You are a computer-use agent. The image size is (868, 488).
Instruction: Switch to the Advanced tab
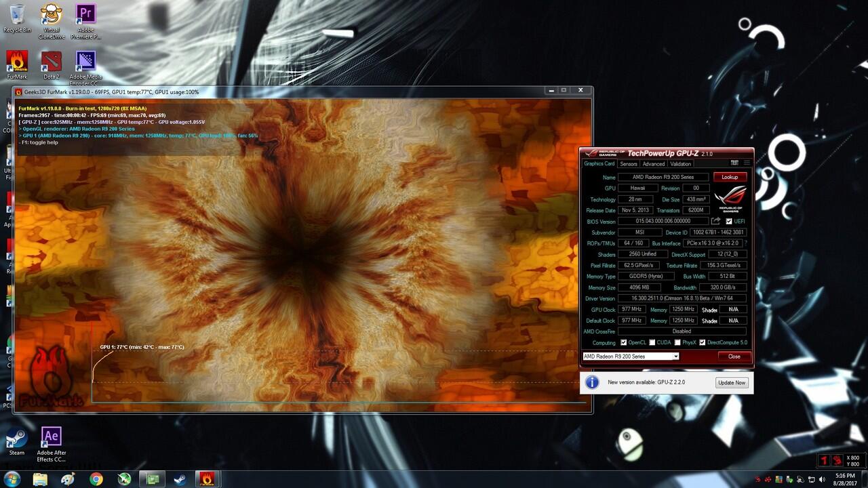(654, 163)
